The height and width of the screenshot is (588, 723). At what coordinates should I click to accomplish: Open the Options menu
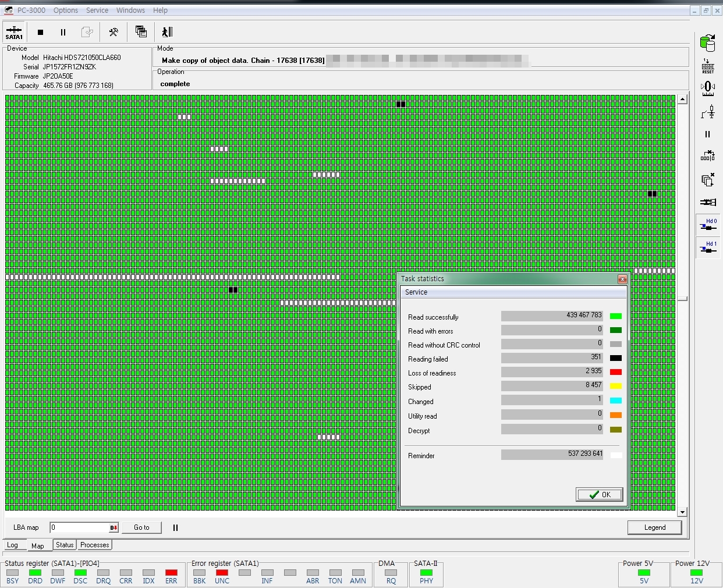click(x=66, y=10)
